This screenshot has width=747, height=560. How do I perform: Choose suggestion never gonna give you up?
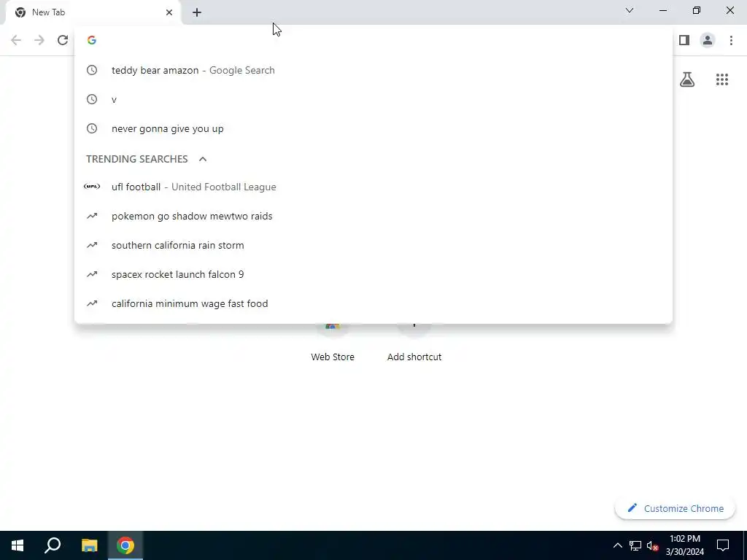pyautogui.click(x=373, y=128)
